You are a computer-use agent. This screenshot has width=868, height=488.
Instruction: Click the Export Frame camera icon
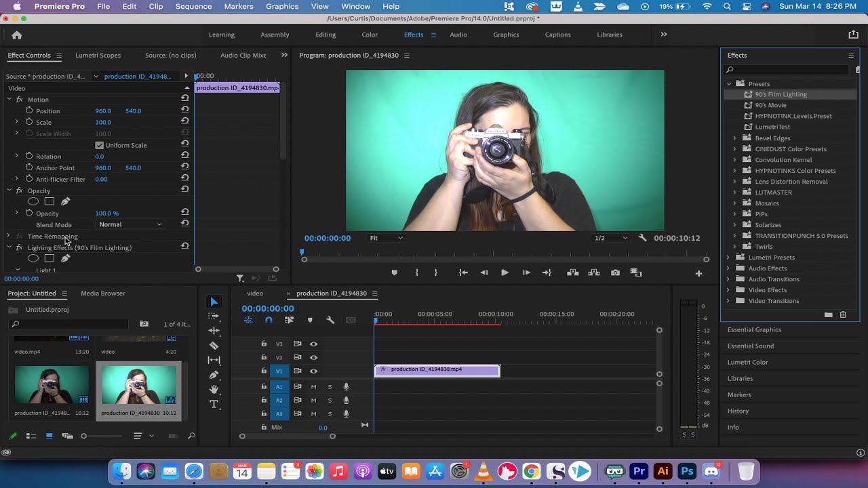click(x=615, y=272)
